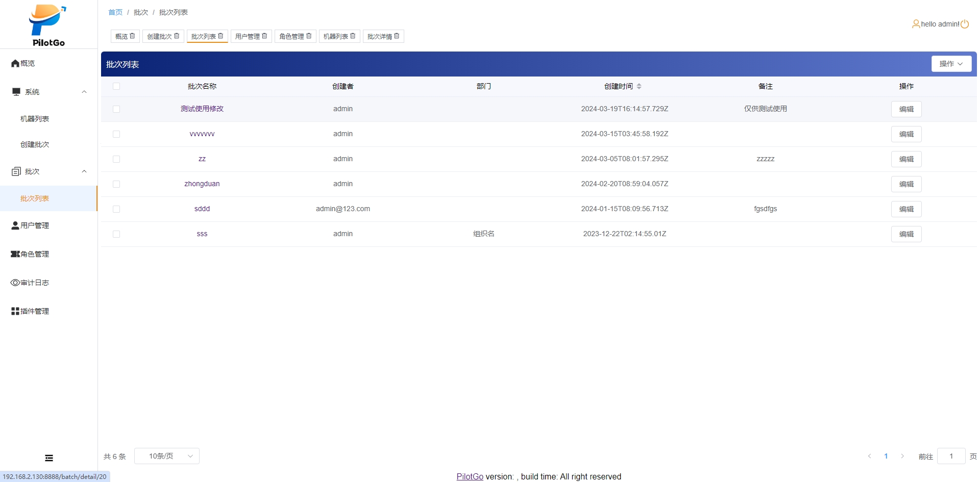Check the box for batch zhongduan
980x482 pixels.
(x=116, y=184)
